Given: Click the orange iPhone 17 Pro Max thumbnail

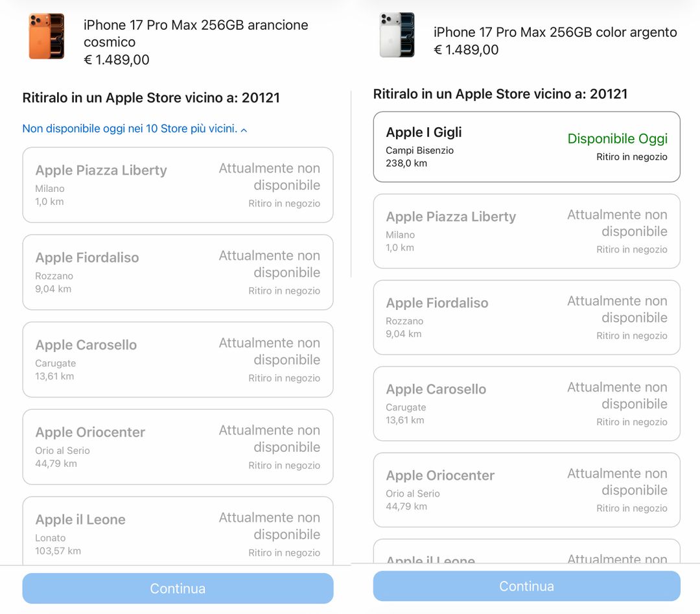Looking at the screenshot, I should (47, 36).
